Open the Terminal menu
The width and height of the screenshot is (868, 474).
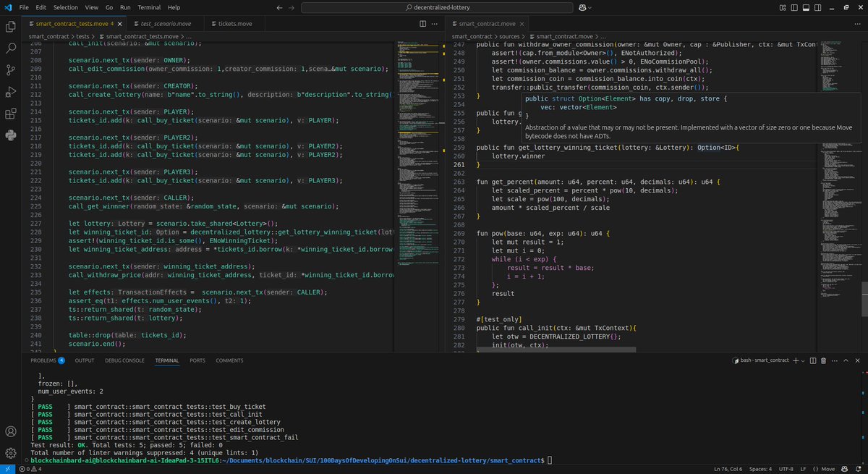149,7
